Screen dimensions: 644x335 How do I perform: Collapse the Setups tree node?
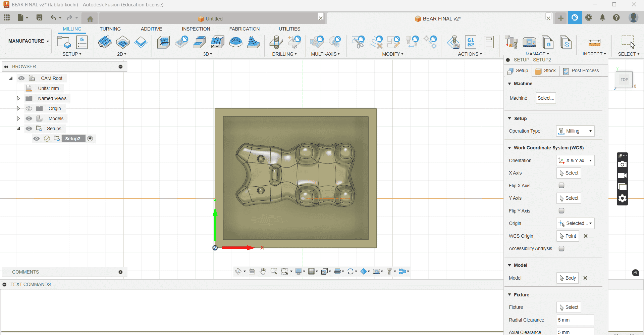pos(18,129)
